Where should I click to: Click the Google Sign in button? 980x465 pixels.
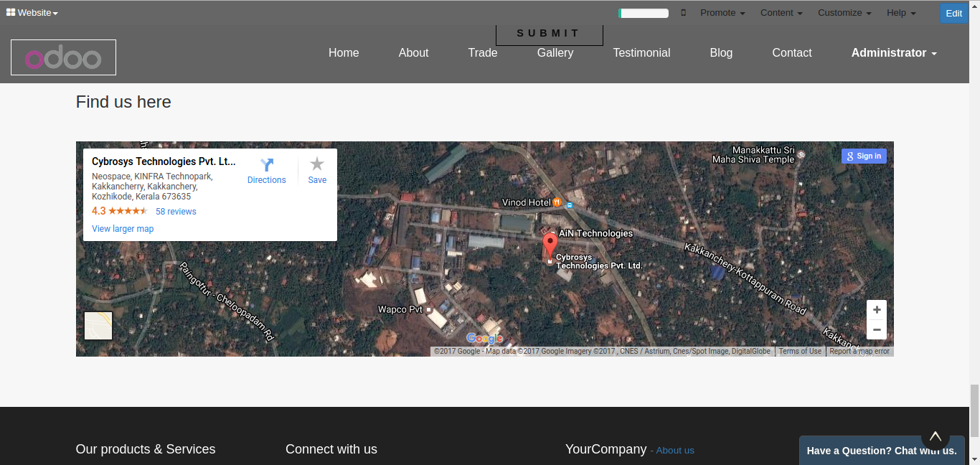click(864, 156)
